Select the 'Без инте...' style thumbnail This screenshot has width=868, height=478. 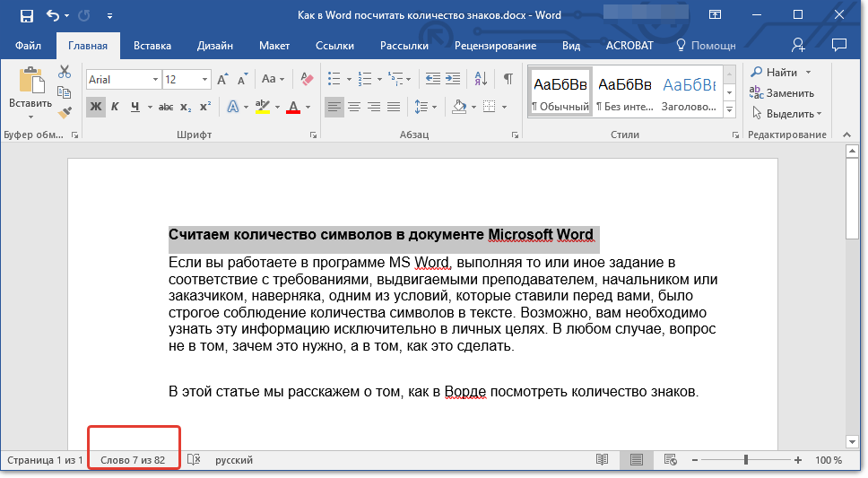(x=624, y=93)
